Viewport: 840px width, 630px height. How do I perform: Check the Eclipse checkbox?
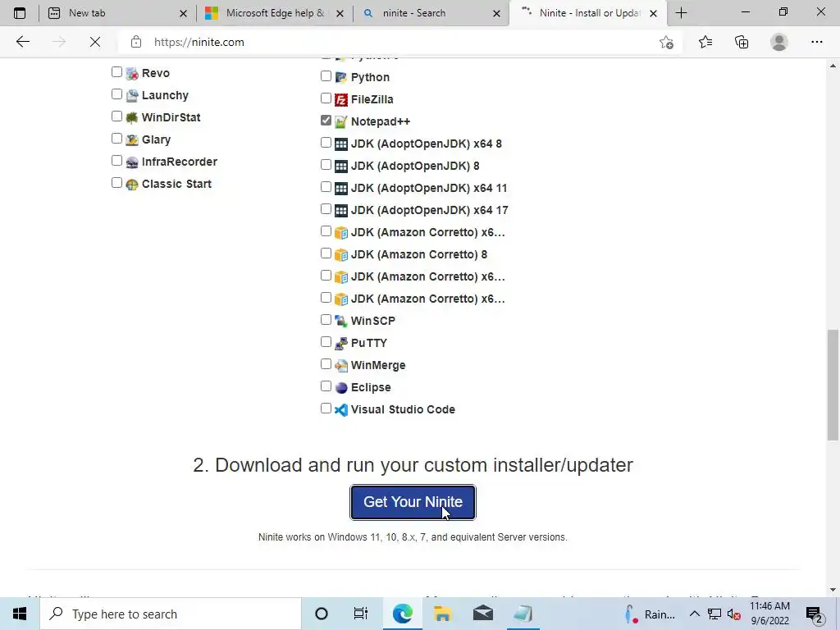326,386
